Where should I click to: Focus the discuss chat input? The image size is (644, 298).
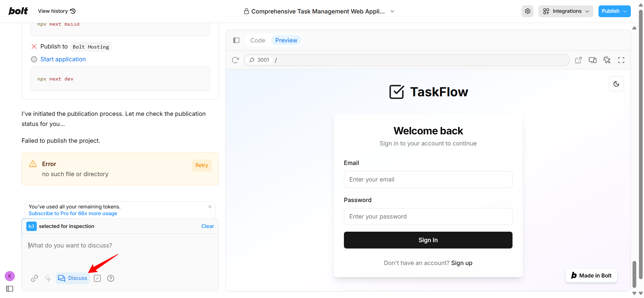coord(120,245)
